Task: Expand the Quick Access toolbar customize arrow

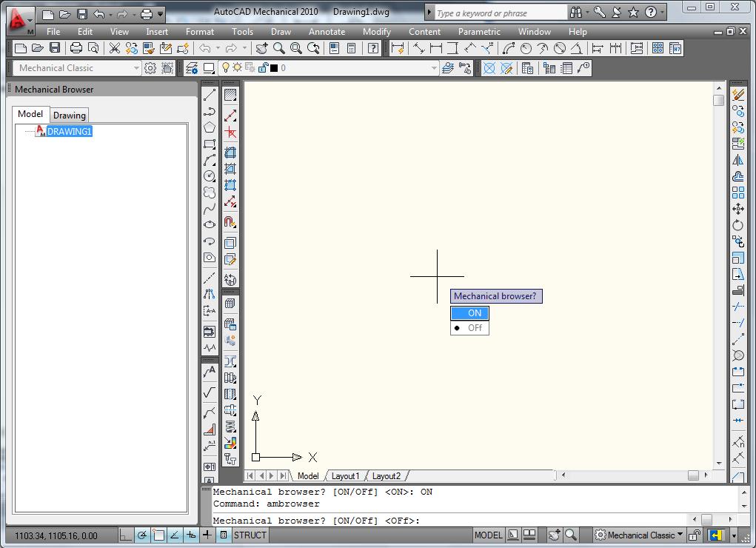Action: point(161,15)
